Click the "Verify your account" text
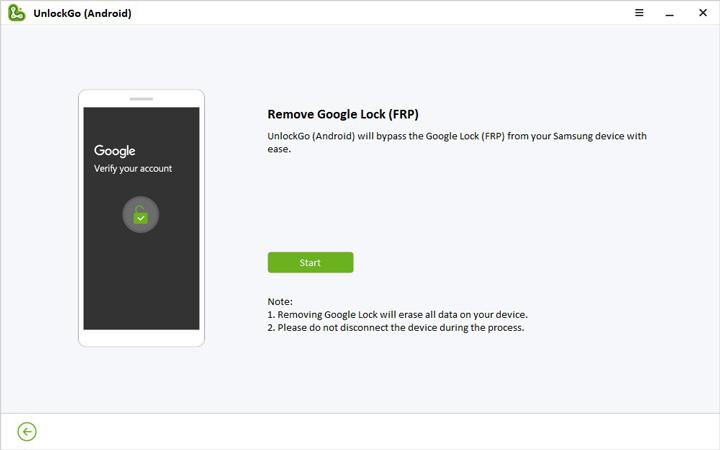This screenshot has height=450, width=720. pos(133,169)
